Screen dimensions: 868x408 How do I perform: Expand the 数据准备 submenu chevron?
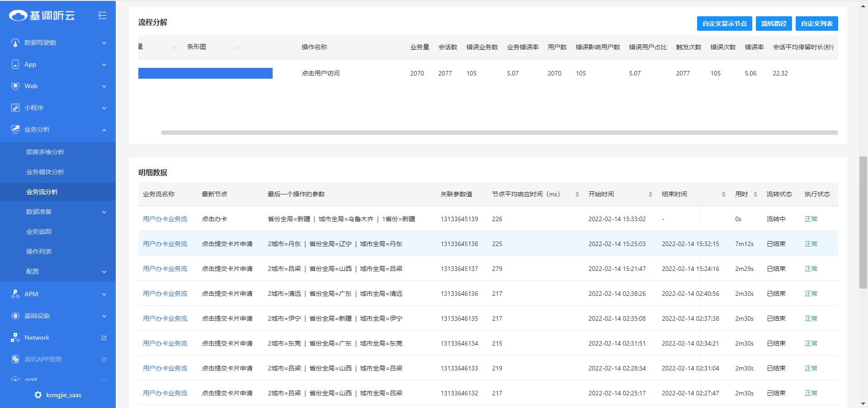click(104, 212)
